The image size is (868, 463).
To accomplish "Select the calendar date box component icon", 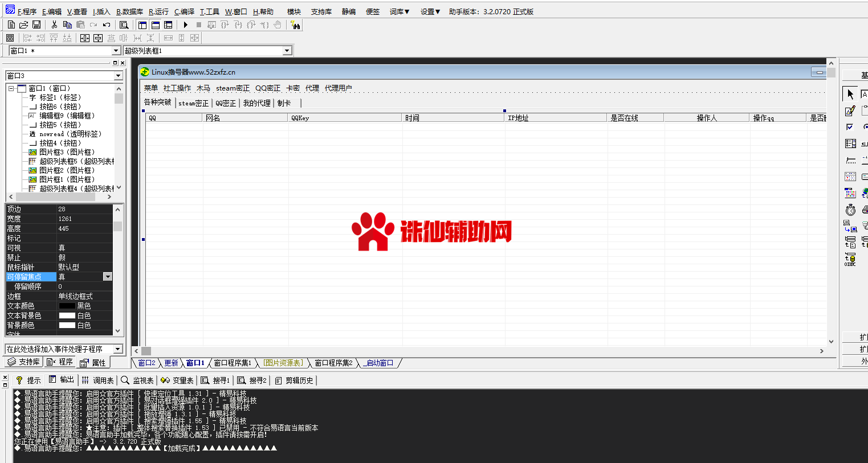I will (850, 177).
